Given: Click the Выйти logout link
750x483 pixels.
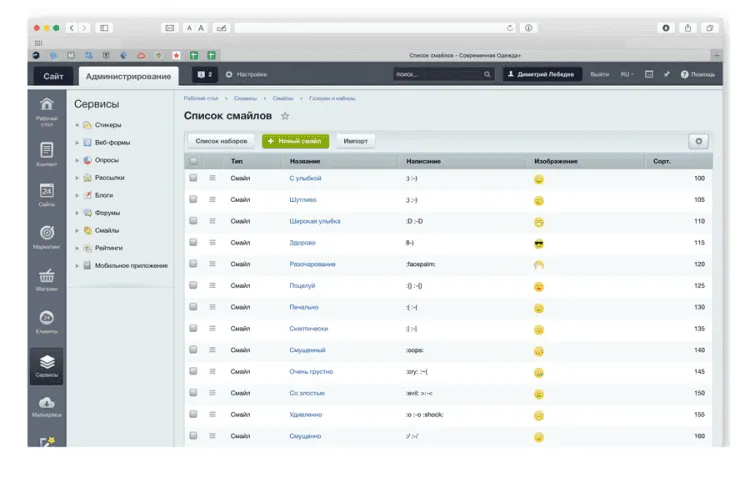Looking at the screenshot, I should [x=599, y=75].
